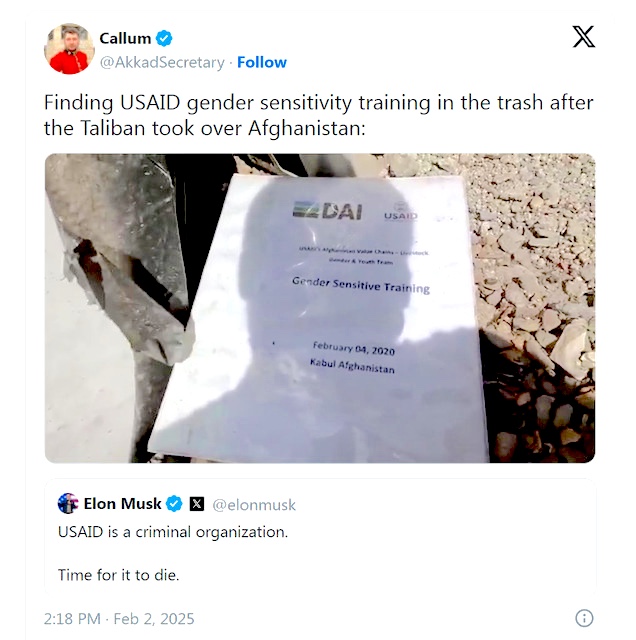Follow the @AkkadSecretary account
Viewport: 636px width, 640px height.
pos(262,62)
